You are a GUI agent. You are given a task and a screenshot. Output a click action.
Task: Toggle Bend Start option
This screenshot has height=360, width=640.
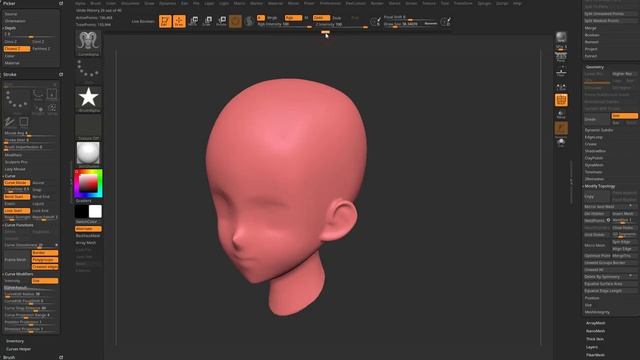click(x=17, y=197)
